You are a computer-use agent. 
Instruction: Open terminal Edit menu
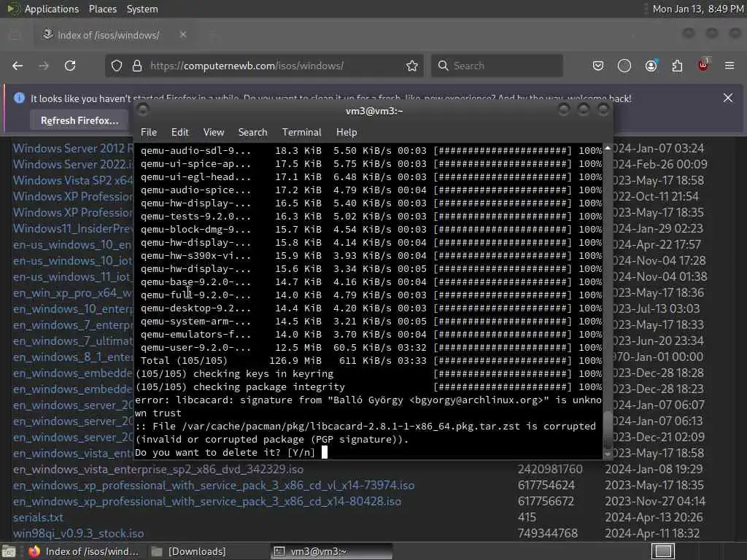(x=179, y=133)
